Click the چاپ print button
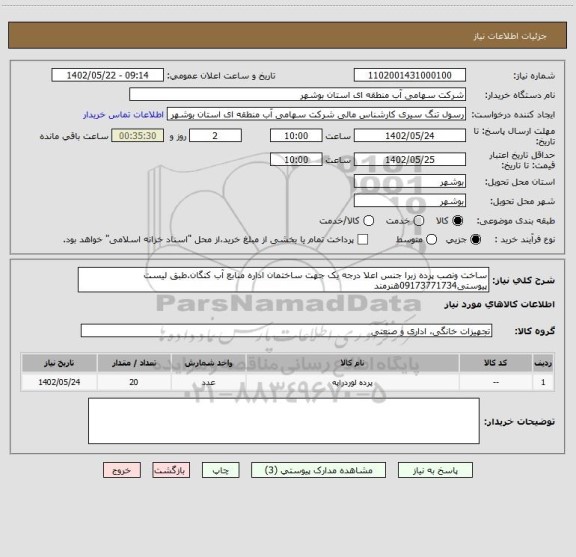The image size is (576, 557). [221, 470]
